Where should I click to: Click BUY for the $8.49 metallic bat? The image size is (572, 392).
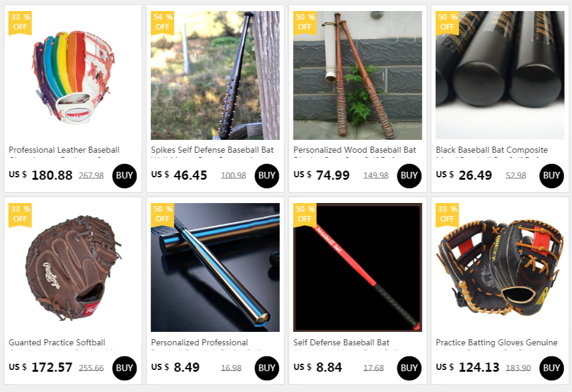click(x=266, y=368)
